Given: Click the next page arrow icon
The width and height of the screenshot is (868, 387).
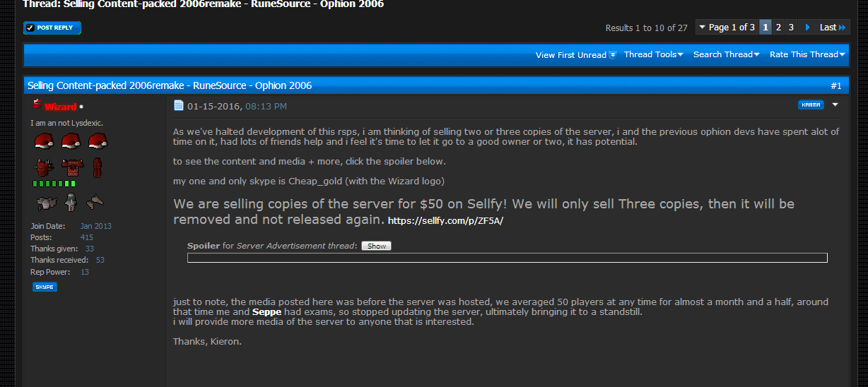Looking at the screenshot, I should (x=807, y=28).
